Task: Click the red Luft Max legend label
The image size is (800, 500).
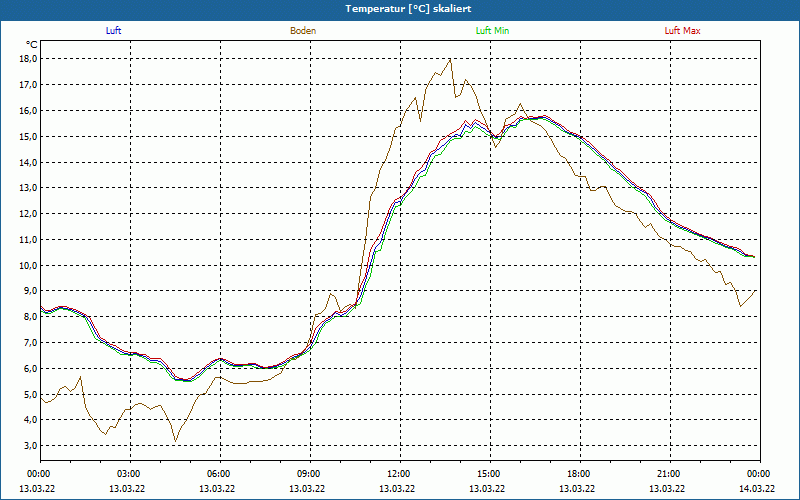Action: pos(682,31)
